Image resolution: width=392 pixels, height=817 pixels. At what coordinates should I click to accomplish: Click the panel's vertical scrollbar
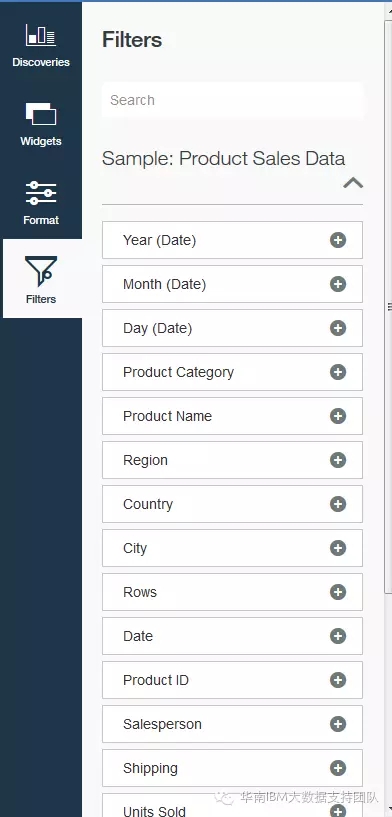388,307
